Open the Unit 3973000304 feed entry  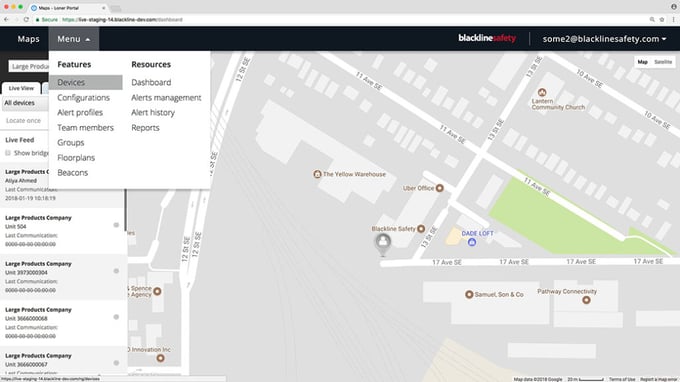click(63, 277)
